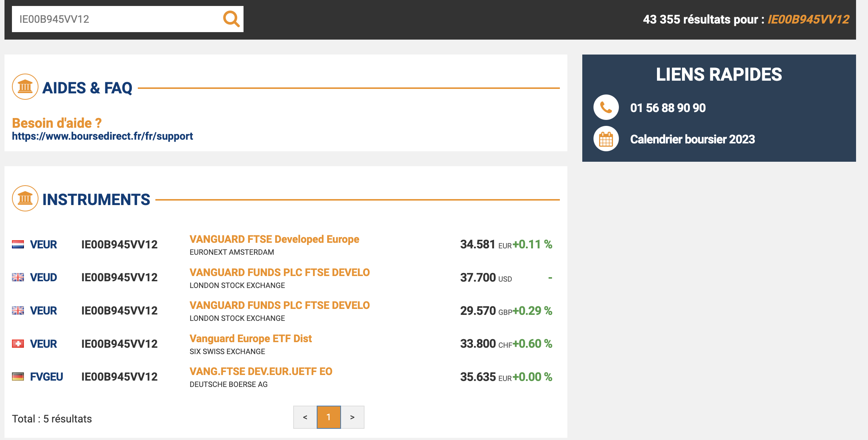Click the German flag beside FVGEU
This screenshot has width=868, height=440.
[x=18, y=377]
